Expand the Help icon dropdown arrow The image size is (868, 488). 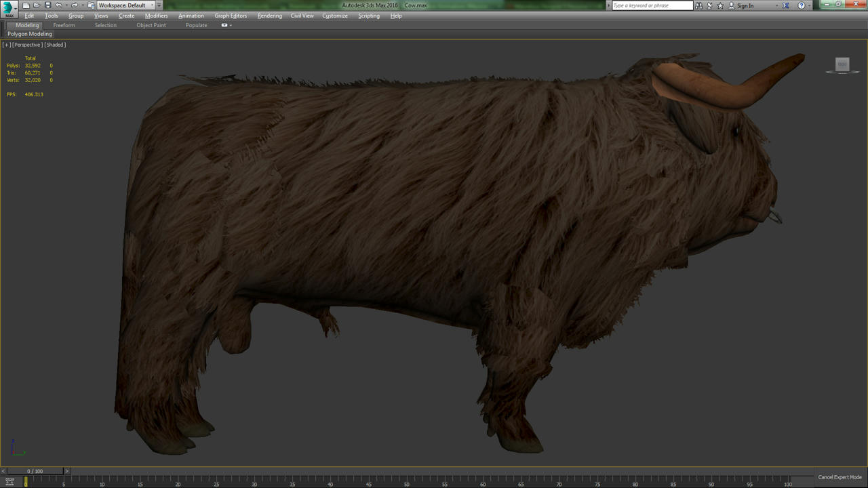tap(809, 5)
